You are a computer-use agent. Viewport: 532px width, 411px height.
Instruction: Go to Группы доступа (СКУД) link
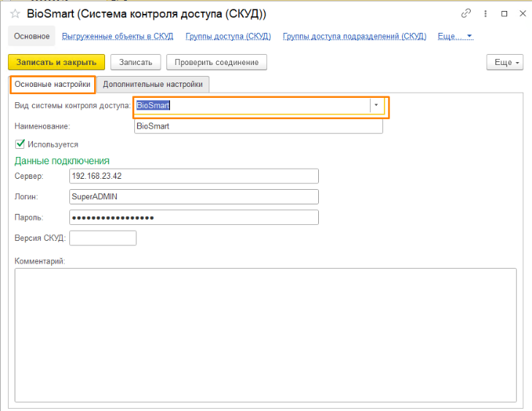click(x=228, y=37)
